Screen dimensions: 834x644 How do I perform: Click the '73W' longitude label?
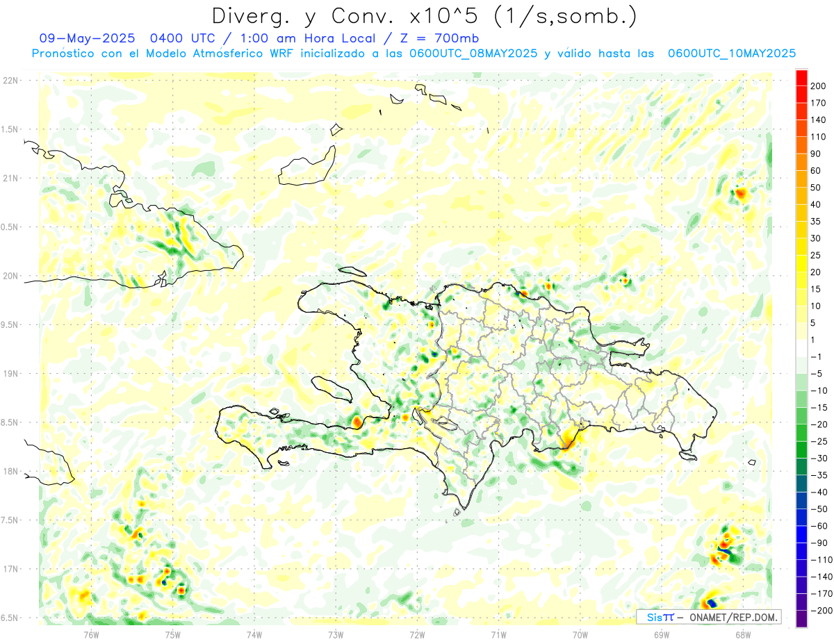pos(336,634)
